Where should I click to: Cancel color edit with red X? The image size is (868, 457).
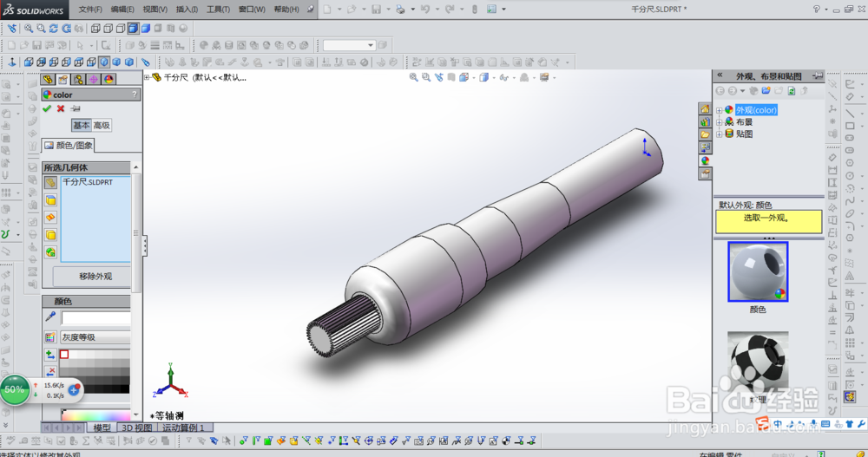pyautogui.click(x=61, y=108)
